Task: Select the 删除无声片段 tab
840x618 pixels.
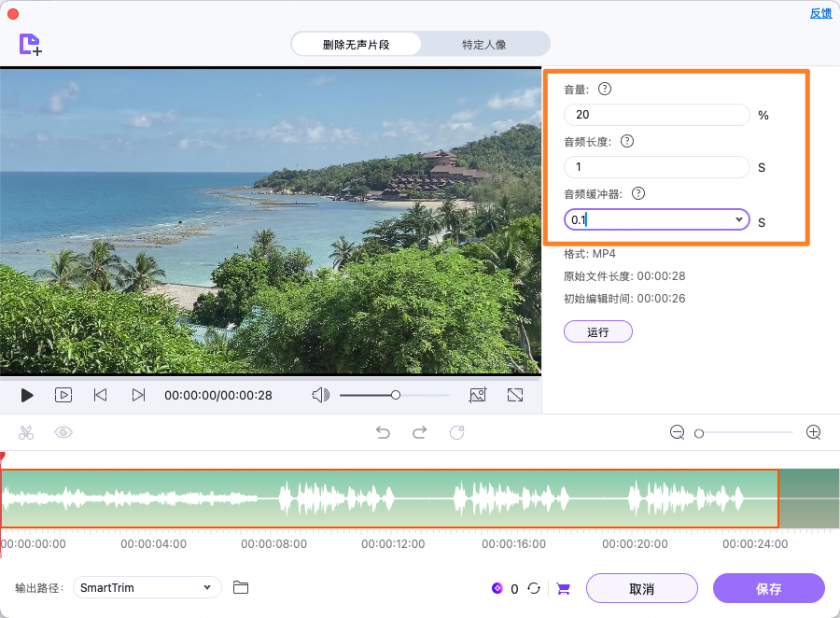Action: coord(357,44)
